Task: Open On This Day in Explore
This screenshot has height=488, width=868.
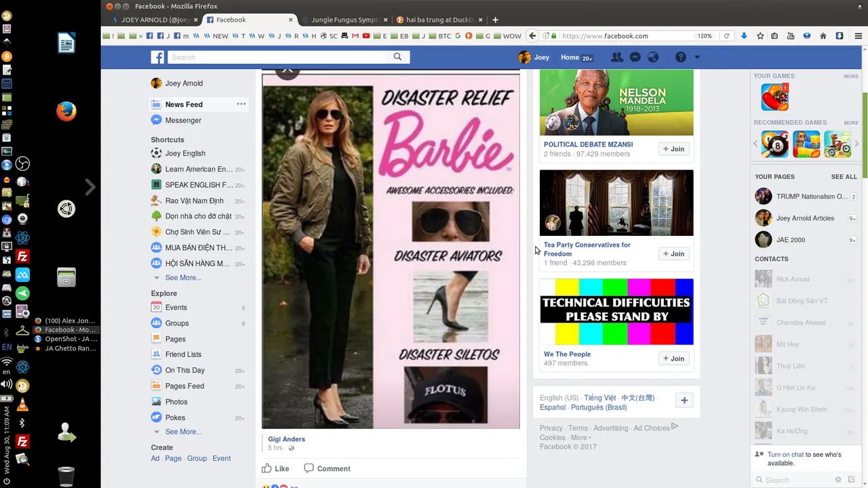Action: point(184,370)
